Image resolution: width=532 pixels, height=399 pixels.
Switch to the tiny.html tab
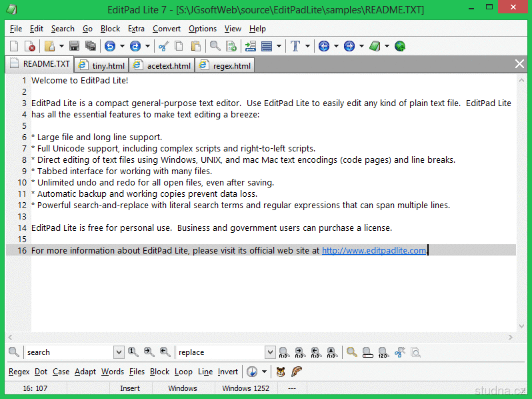(x=101, y=65)
